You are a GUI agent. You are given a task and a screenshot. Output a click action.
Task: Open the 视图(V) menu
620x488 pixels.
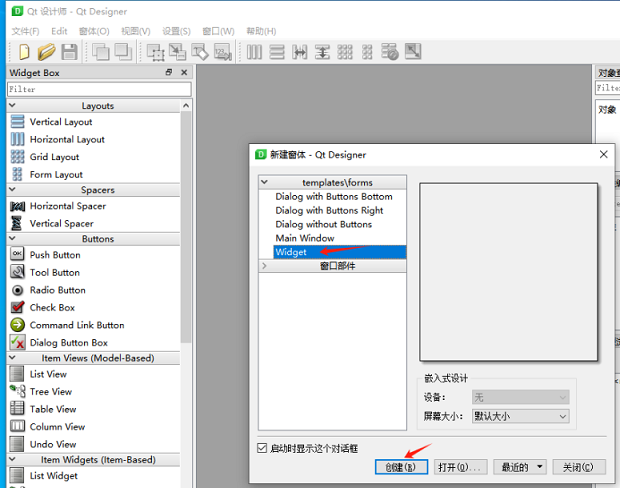[135, 31]
